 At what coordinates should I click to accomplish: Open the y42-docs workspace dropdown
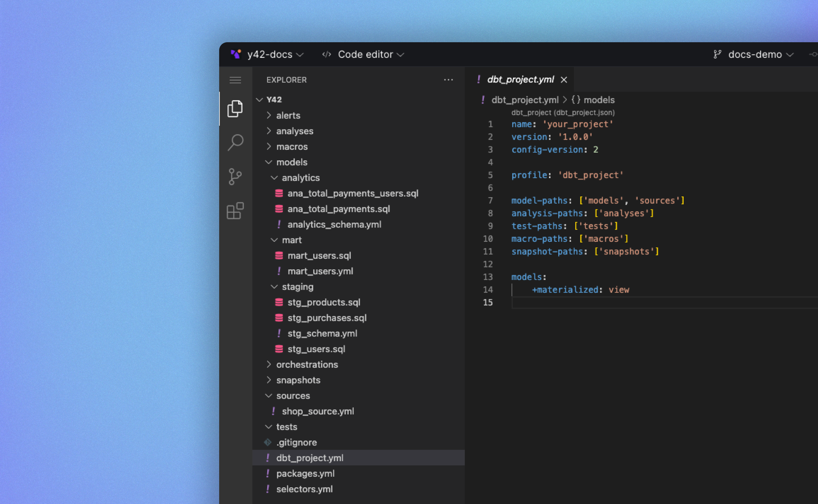pyautogui.click(x=268, y=54)
